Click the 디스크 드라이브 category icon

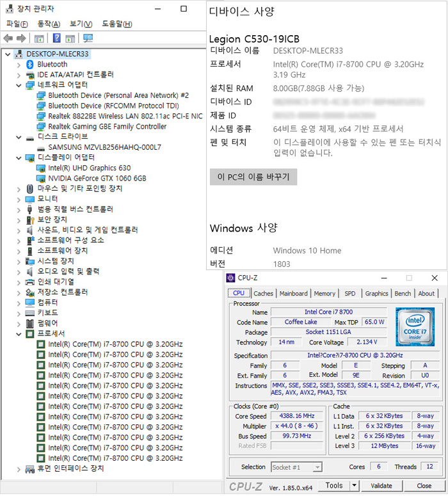click(x=30, y=138)
